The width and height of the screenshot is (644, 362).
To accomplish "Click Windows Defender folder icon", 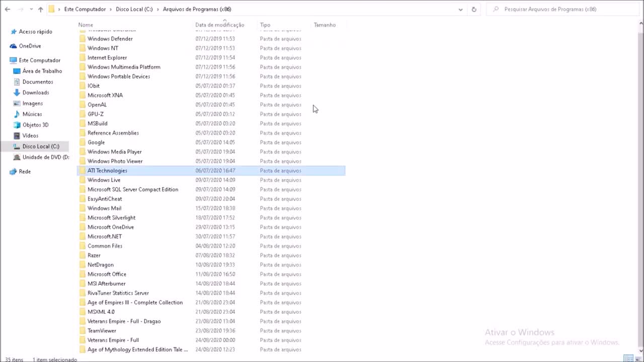I will pyautogui.click(x=83, y=39).
